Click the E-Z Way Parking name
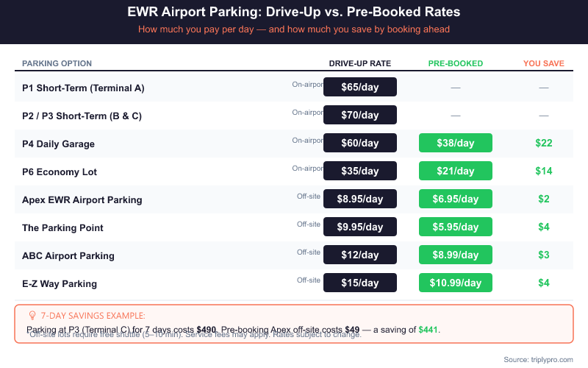Screen dimensions: 588x368 click(x=60, y=283)
